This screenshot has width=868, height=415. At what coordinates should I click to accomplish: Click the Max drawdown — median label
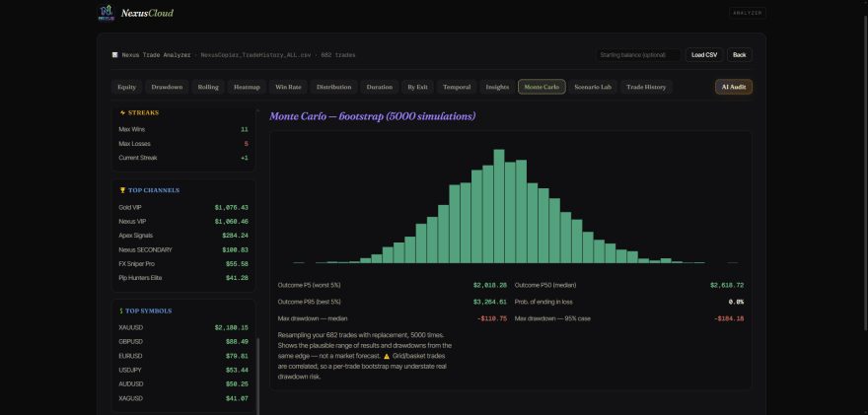313,318
